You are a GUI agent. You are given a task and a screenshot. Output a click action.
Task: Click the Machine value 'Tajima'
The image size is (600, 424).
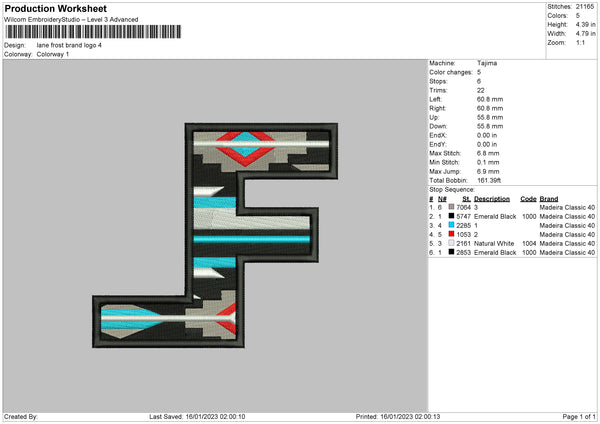(487, 63)
